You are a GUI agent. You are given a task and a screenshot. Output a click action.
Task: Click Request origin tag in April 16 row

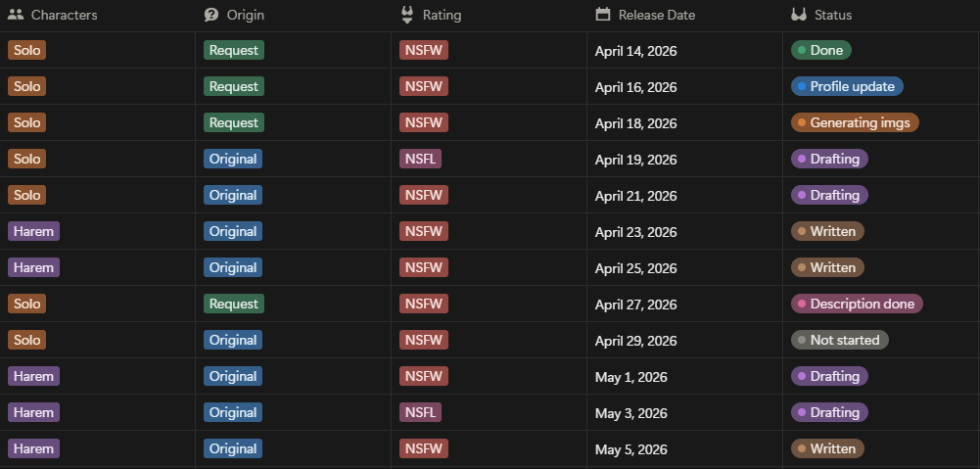234,86
